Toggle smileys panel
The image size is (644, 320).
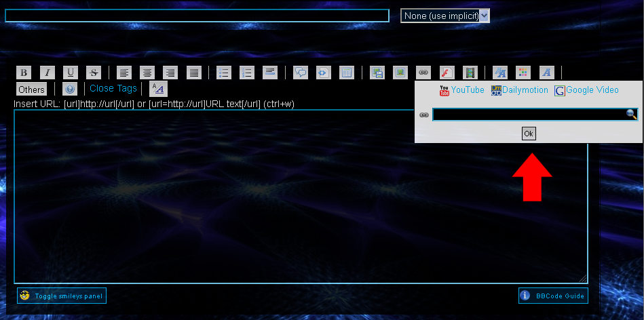point(62,296)
